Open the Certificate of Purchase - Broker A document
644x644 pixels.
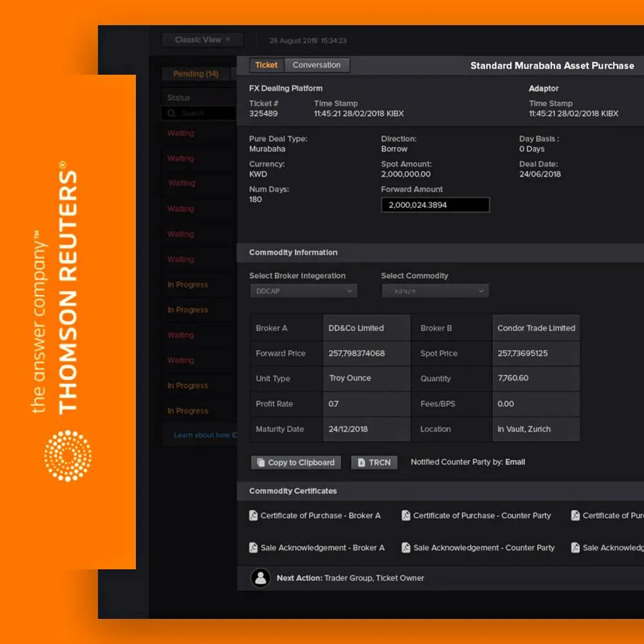point(316,515)
